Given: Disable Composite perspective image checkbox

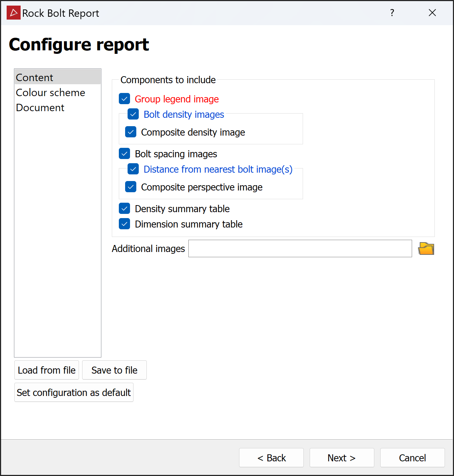Looking at the screenshot, I should point(131,187).
